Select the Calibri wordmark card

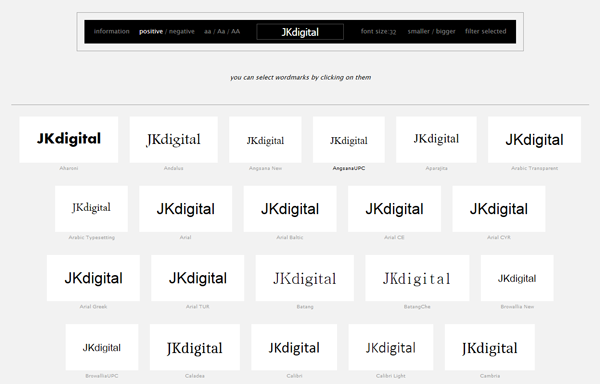[294, 347]
